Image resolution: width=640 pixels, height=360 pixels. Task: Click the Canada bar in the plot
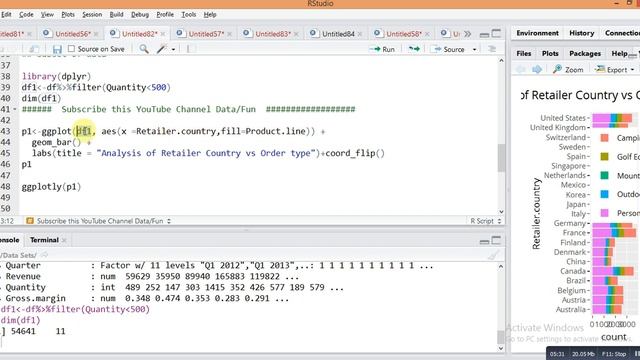[x=613, y=271]
